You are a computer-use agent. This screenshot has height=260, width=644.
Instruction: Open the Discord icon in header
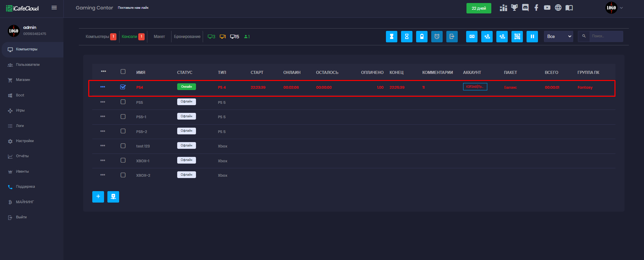click(x=525, y=8)
